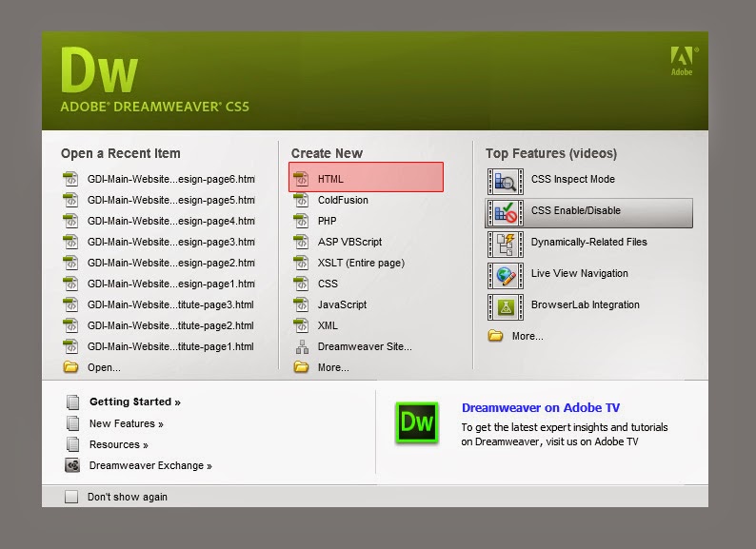Create a new JavaScript document
The height and width of the screenshot is (549, 756).
(342, 304)
